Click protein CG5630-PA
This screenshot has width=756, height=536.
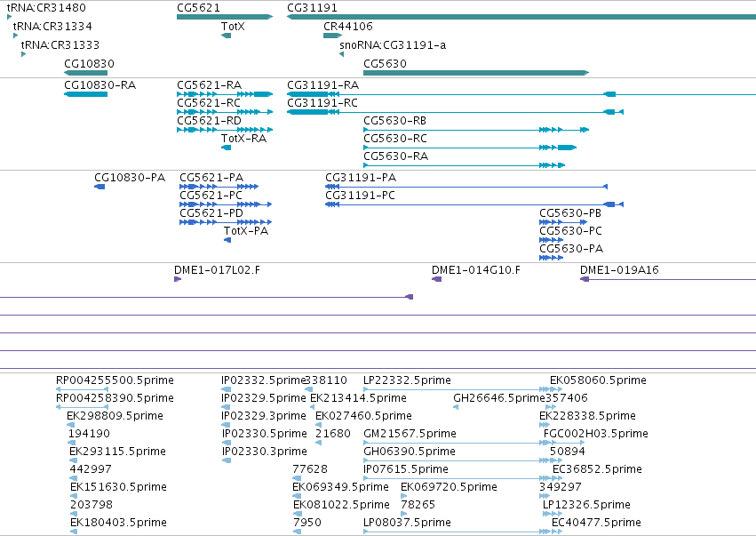tap(551, 258)
